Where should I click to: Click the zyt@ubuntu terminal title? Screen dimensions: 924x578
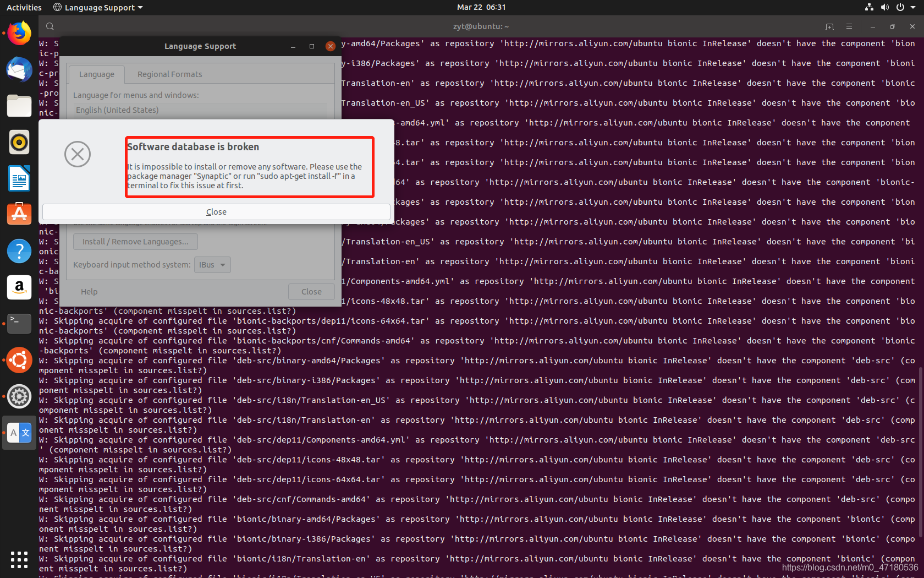tap(481, 26)
